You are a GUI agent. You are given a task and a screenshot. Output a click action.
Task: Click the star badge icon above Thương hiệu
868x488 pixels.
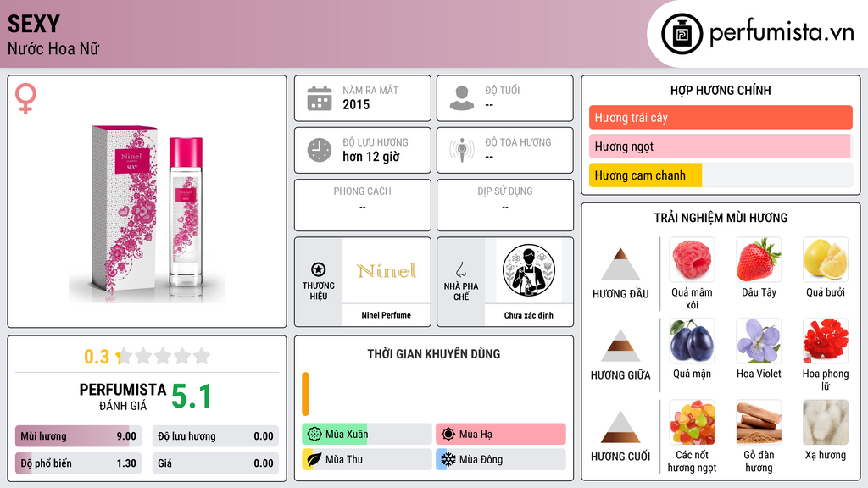(319, 269)
